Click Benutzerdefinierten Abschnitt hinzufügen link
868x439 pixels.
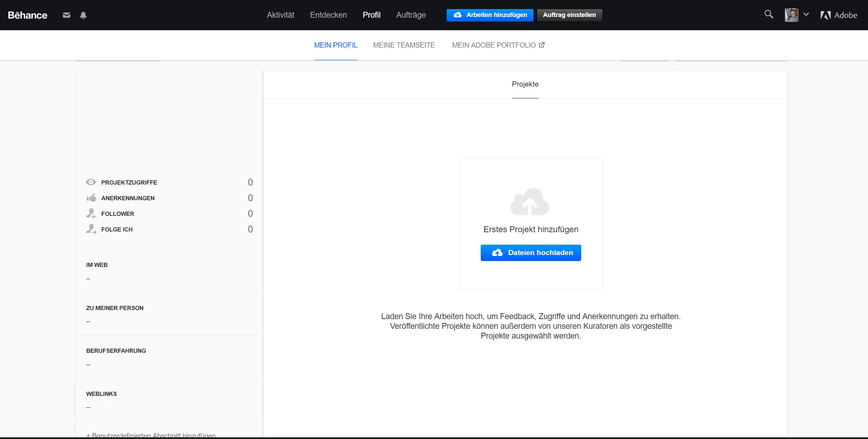151,435
